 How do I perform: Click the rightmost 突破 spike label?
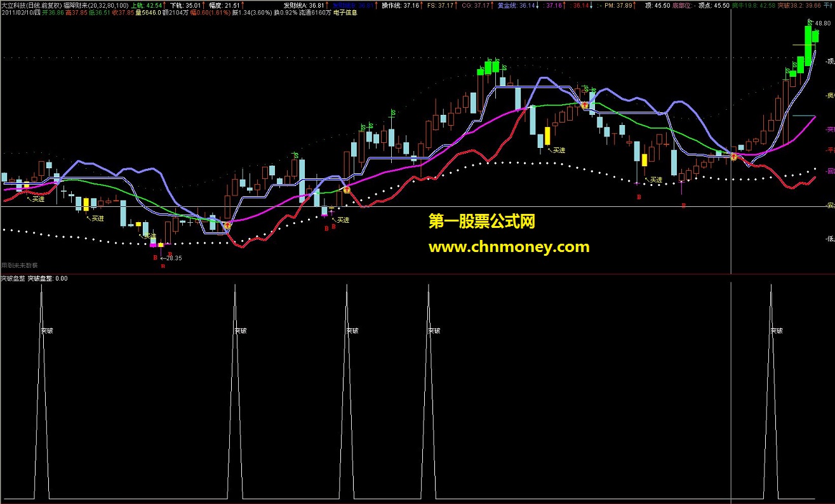[x=776, y=331]
